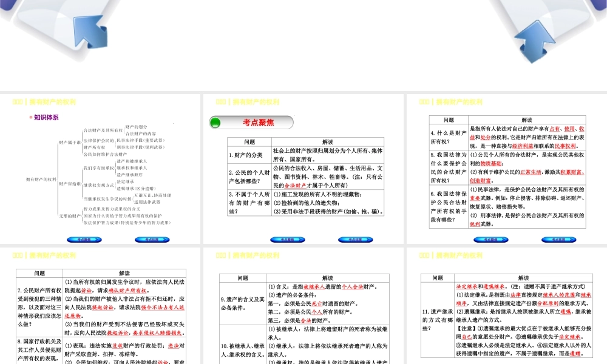
Task: Open the 知识体系 mind-map slide thumbnail
Action: click(100, 169)
